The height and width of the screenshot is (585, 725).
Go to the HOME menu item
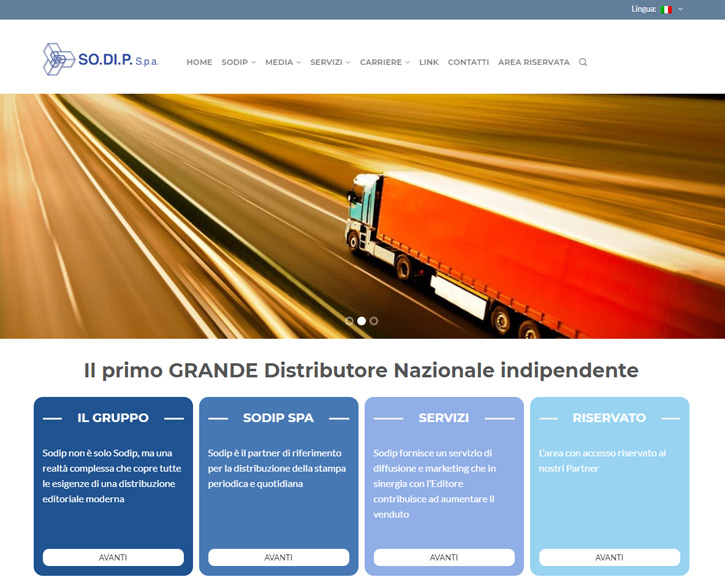[199, 62]
